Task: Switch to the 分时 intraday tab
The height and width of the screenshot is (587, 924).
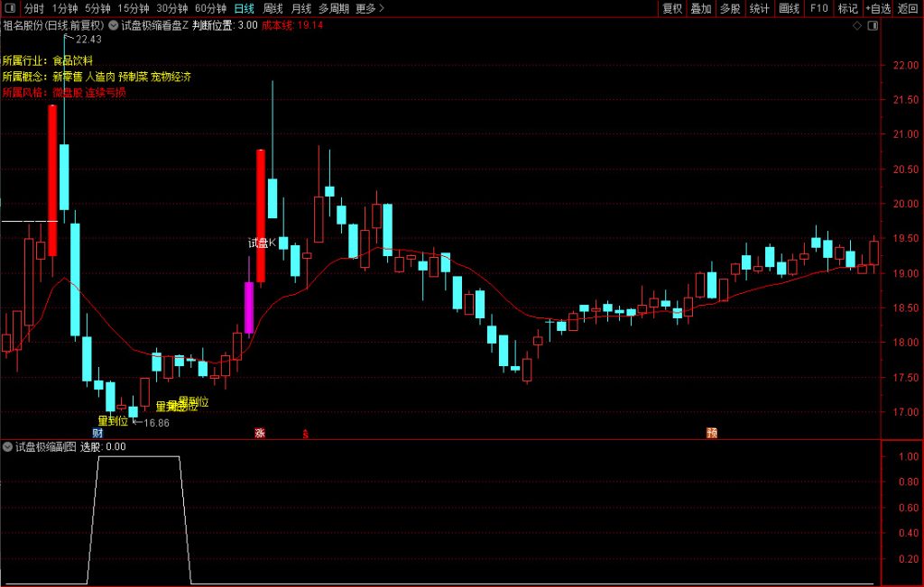Action: [33, 8]
